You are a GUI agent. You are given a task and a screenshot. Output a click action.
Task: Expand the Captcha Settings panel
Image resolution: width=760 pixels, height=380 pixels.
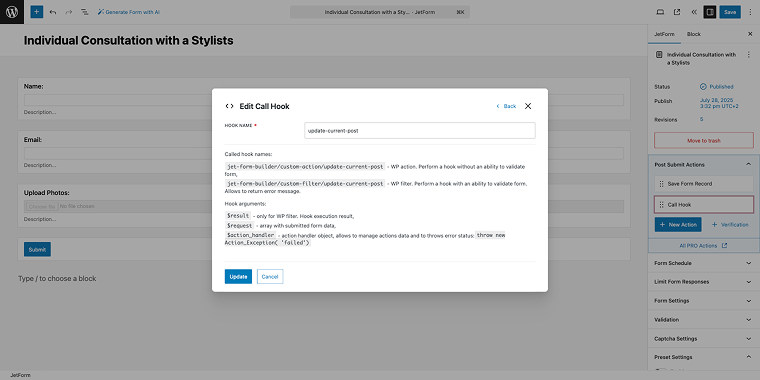click(704, 338)
